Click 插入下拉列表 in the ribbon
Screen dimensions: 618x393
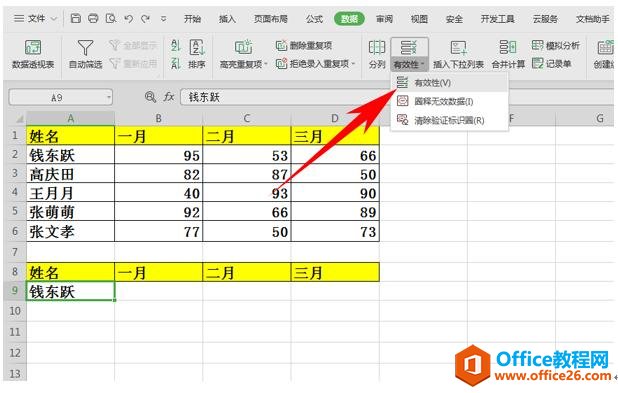(x=458, y=54)
